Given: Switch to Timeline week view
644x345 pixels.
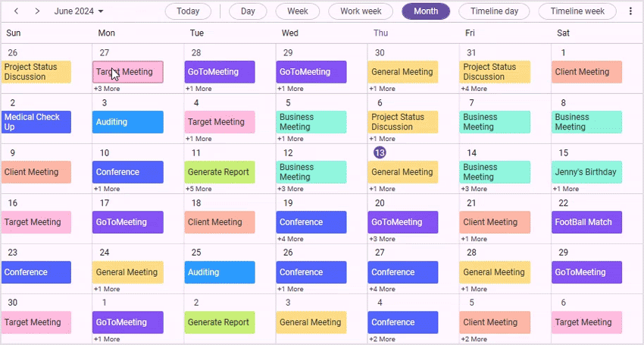Looking at the screenshot, I should (577, 11).
